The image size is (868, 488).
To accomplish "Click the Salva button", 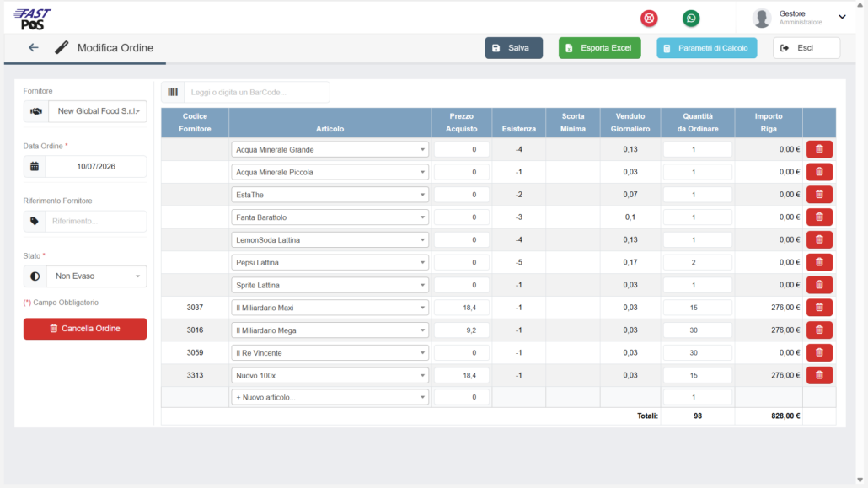I will pyautogui.click(x=514, y=48).
